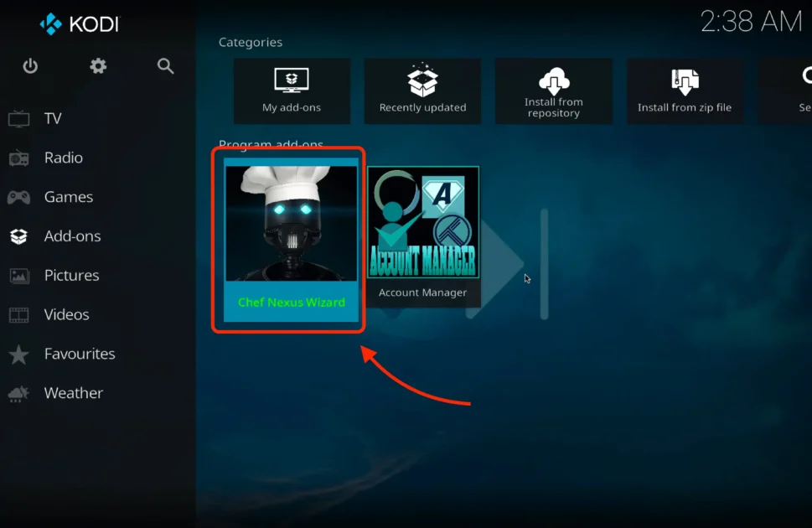Screen dimensions: 812x528
Task: Click the vertical scrollbar of the add-on list
Action: (x=544, y=264)
